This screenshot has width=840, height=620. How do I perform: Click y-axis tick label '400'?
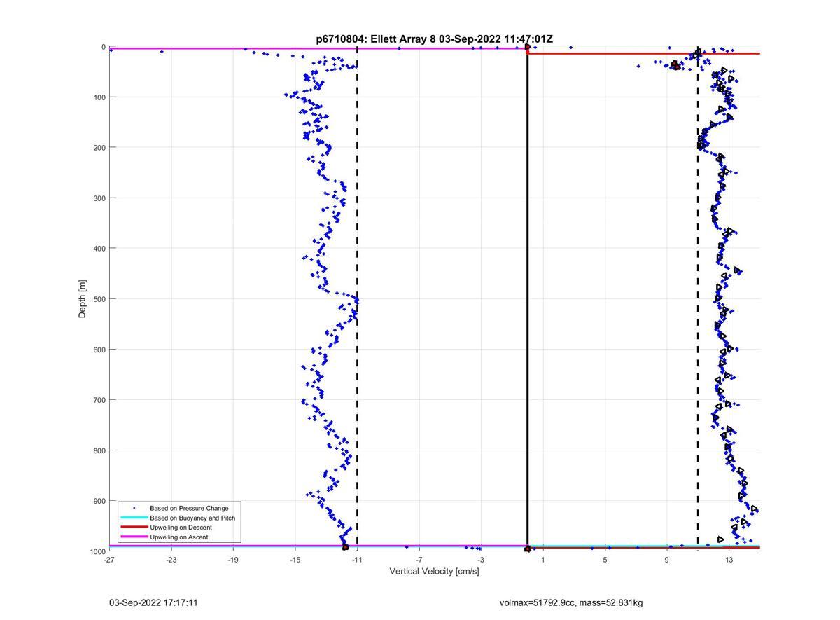[x=99, y=248]
